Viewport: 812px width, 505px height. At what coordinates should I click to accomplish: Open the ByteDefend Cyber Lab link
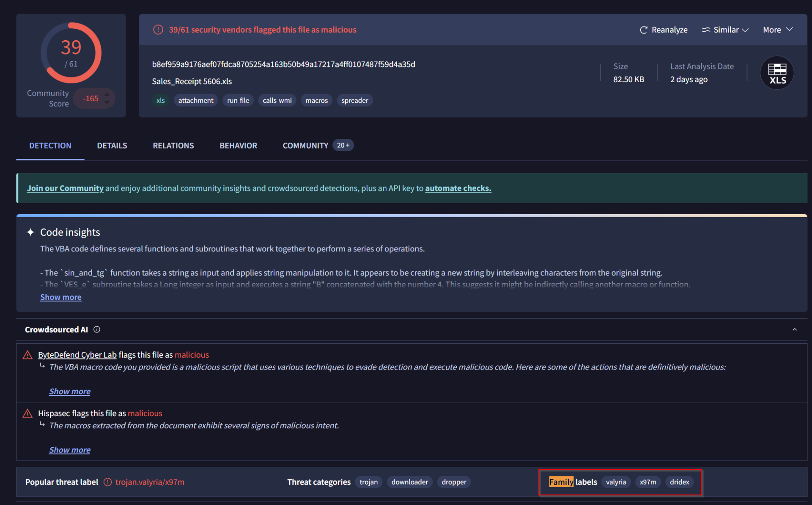77,355
